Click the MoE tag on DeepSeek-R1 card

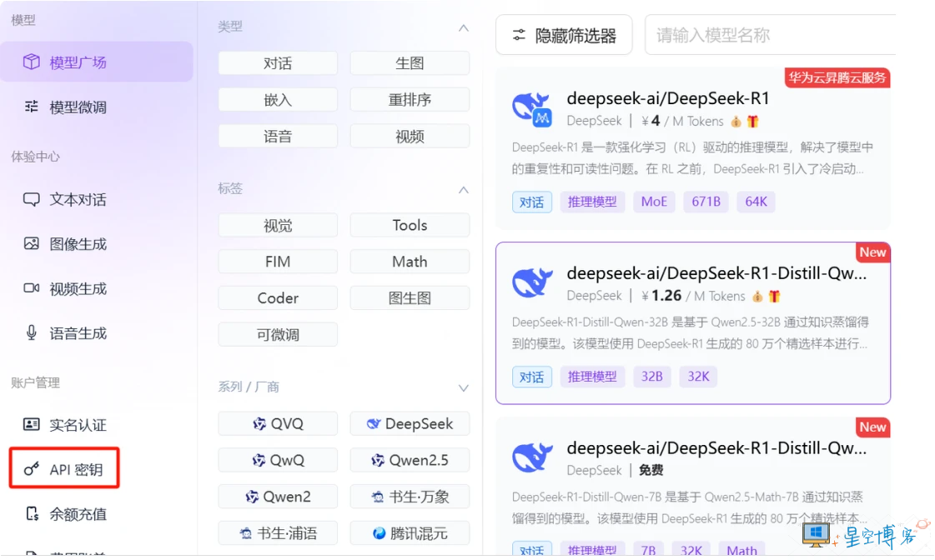(x=654, y=202)
